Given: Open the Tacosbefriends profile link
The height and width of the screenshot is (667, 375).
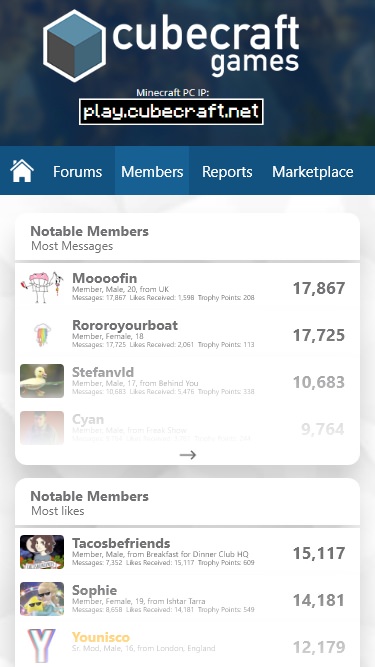Looking at the screenshot, I should pyautogui.click(x=121, y=543).
